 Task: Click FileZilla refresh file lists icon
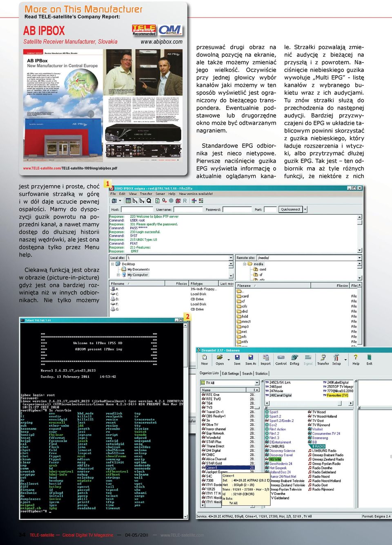click(x=158, y=201)
